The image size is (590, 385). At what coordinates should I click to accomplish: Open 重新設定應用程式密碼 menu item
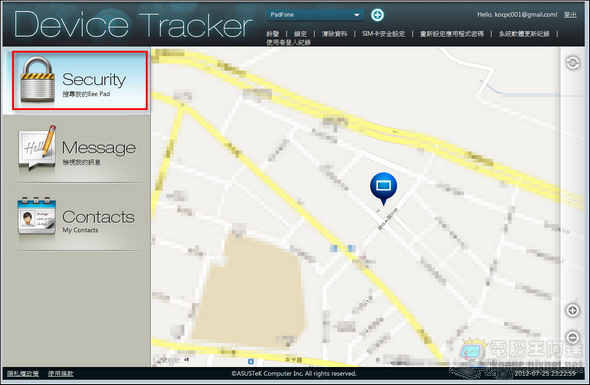[x=452, y=34]
